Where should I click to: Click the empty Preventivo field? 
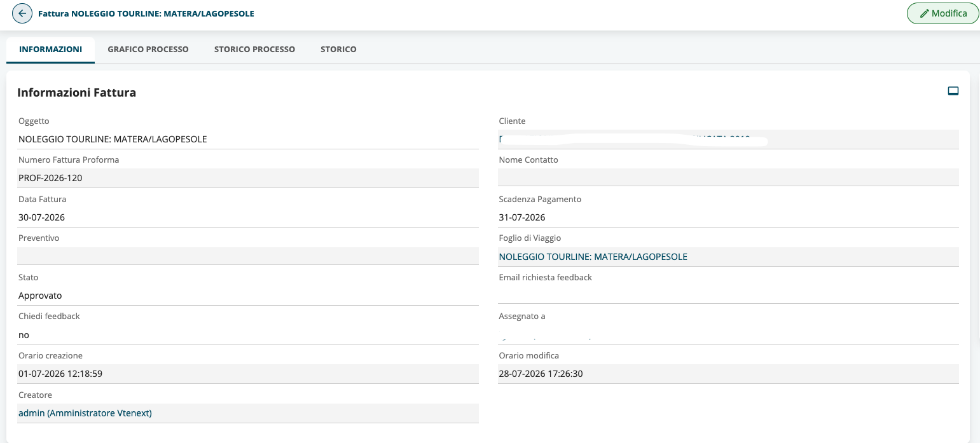[x=248, y=256]
